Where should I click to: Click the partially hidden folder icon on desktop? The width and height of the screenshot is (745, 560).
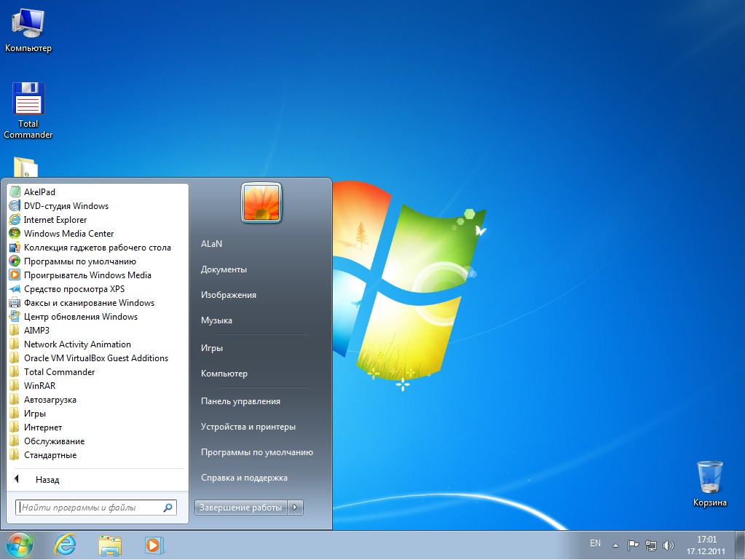pyautogui.click(x=25, y=167)
